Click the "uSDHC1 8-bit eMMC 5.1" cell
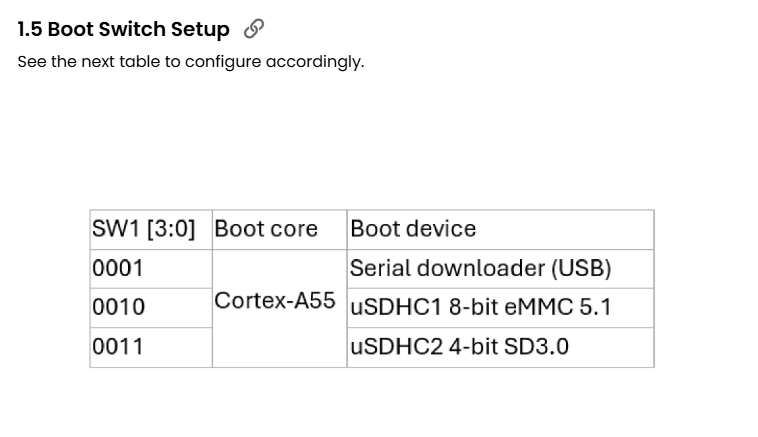Image resolution: width=758 pixels, height=437 pixels. click(x=480, y=307)
